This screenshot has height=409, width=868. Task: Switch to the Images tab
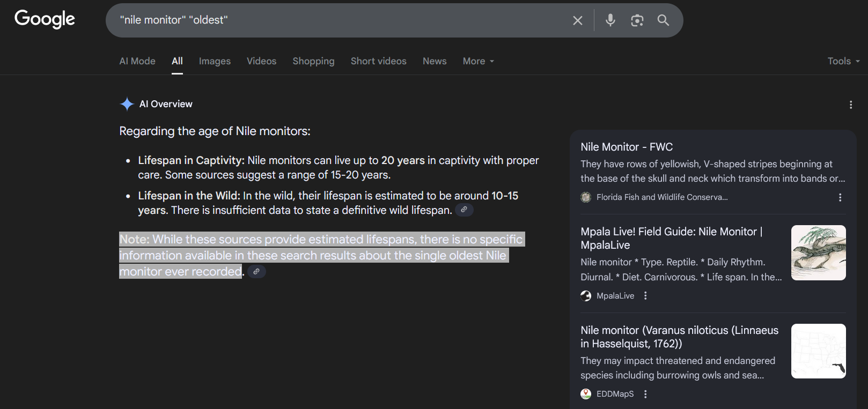215,61
